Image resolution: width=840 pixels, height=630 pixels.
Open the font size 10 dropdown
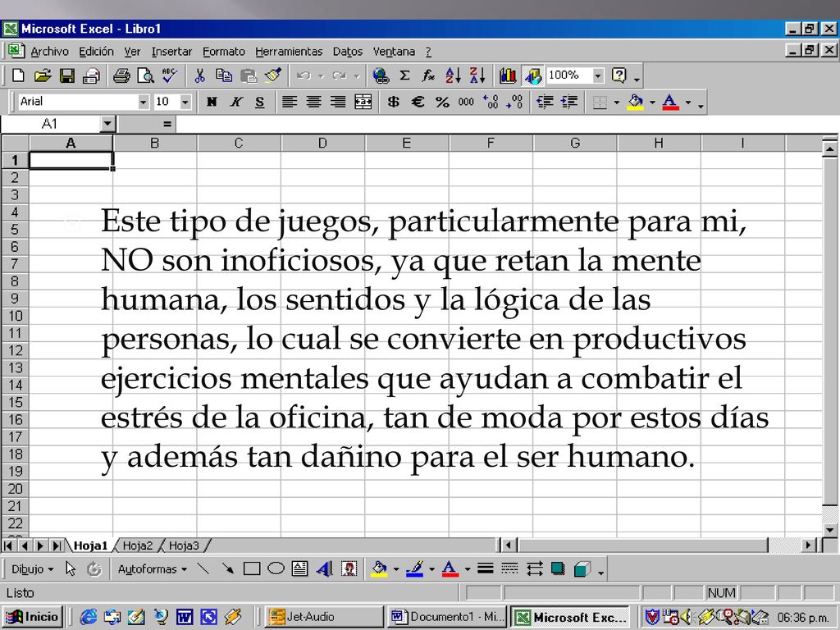[185, 102]
